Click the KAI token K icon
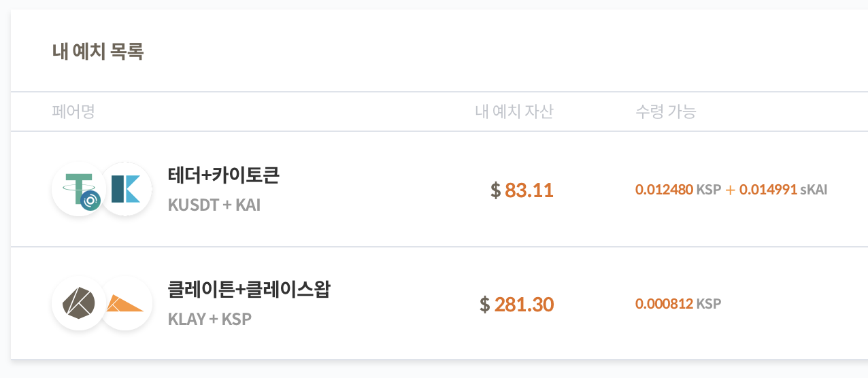Screen dimensions: 868x378 (x=126, y=189)
